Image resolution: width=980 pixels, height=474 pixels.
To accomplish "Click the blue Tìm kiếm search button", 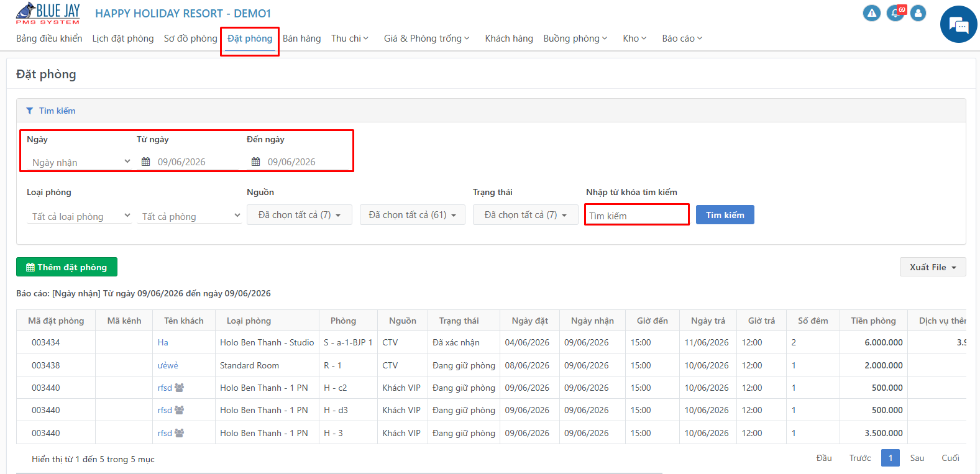I will (725, 215).
